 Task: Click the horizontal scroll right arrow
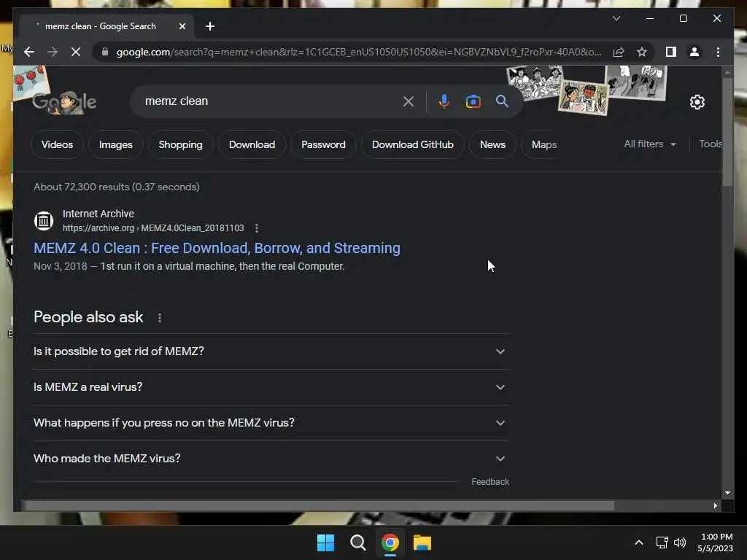[x=716, y=506]
